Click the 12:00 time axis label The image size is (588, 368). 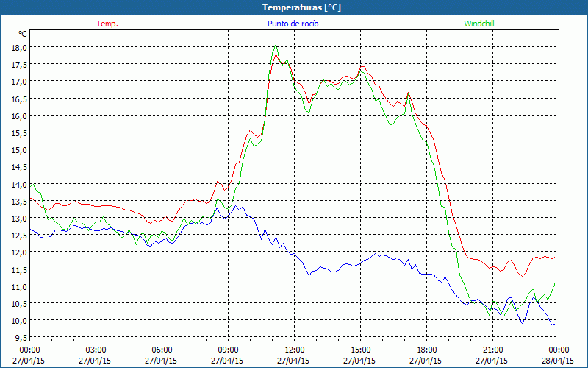click(x=294, y=350)
